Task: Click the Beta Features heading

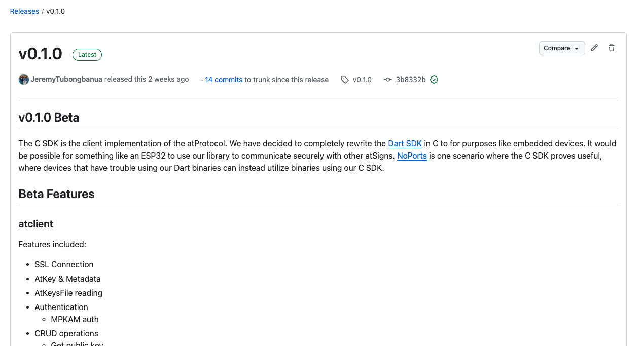Action: (x=56, y=194)
